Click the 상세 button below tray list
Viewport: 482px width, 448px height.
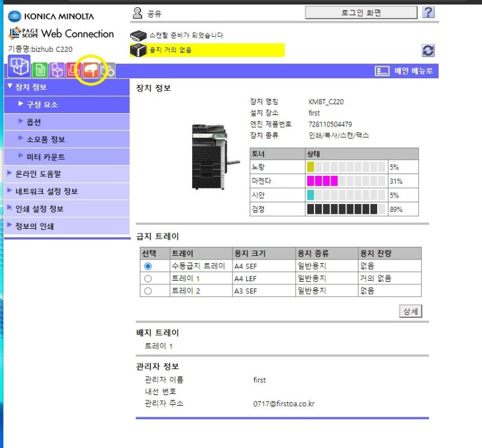tap(410, 311)
